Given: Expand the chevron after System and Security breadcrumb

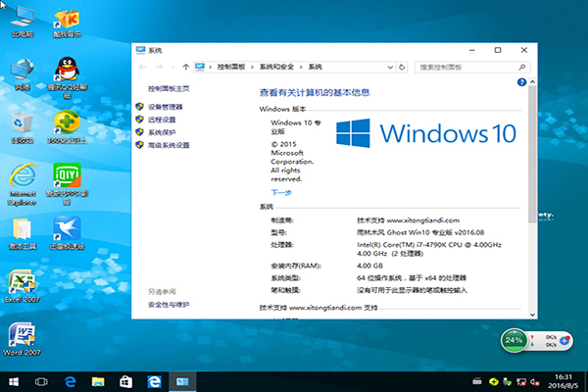Looking at the screenshot, I should tap(301, 68).
